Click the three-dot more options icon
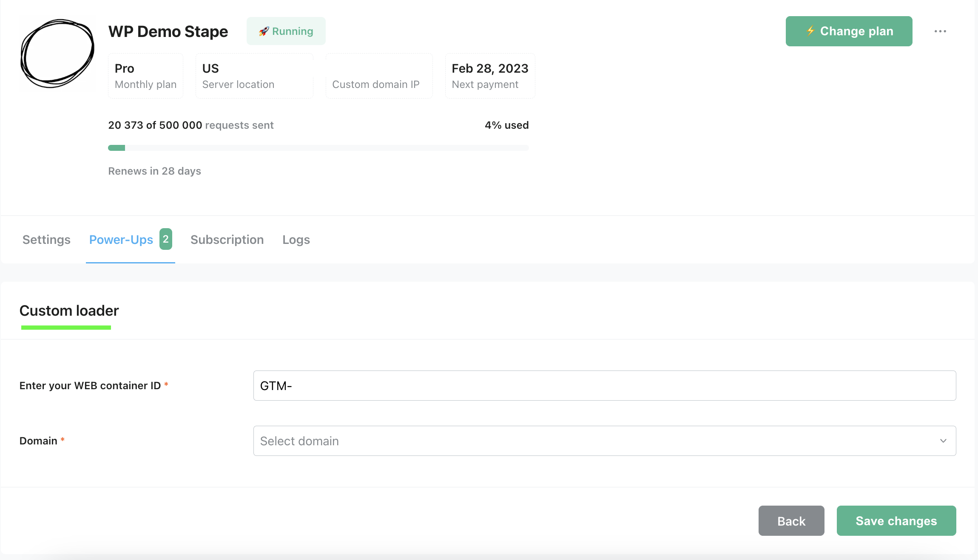Viewport: 978px width, 560px height. point(941,31)
